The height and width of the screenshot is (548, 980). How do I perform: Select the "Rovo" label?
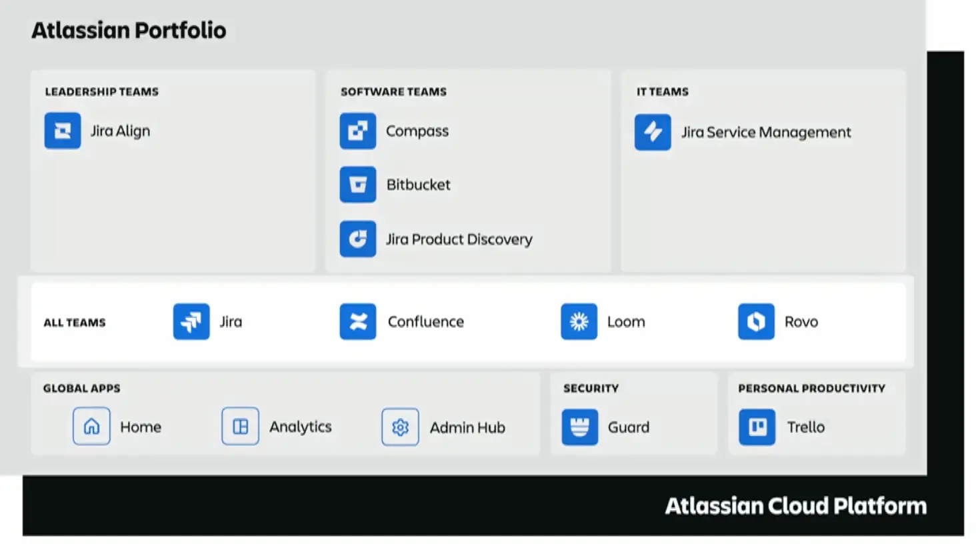tap(801, 322)
